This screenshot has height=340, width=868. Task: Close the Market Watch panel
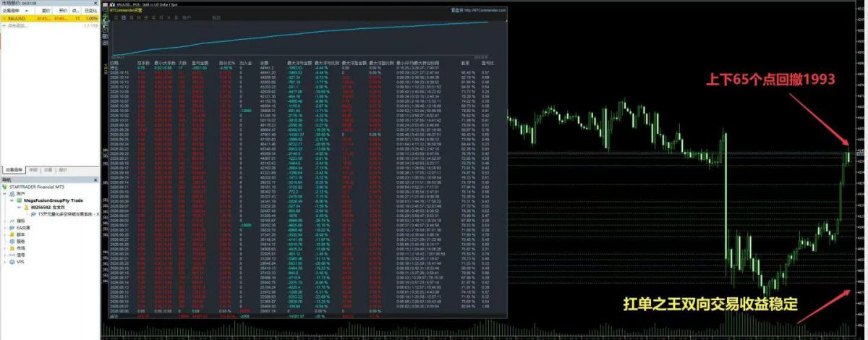pyautogui.click(x=95, y=3)
